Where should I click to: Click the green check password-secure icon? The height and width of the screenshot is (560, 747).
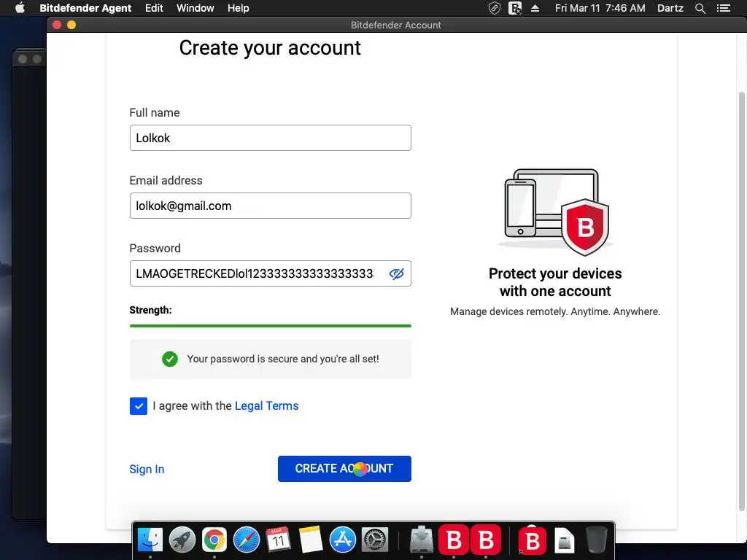click(x=169, y=359)
